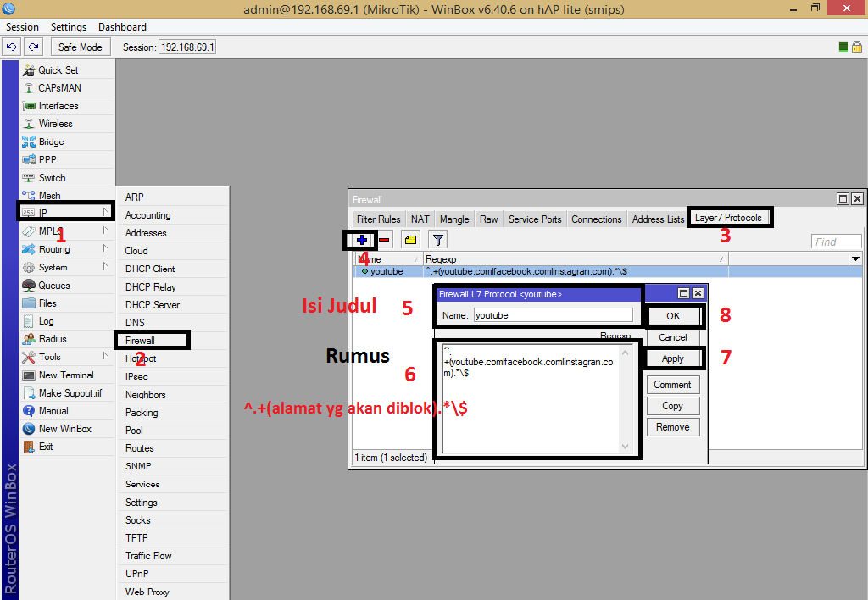
Task: Open Quick Set from the sidebar
Action: pyautogui.click(x=51, y=69)
